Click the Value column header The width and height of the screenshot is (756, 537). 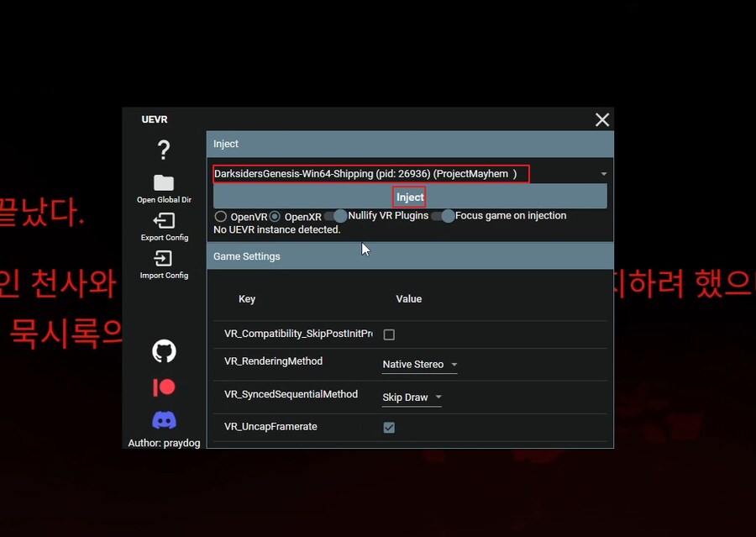click(409, 299)
